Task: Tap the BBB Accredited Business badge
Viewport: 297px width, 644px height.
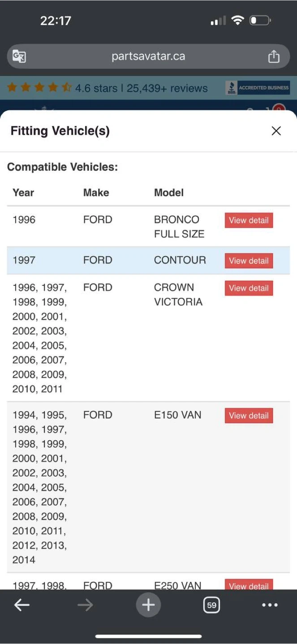Action: point(258,88)
